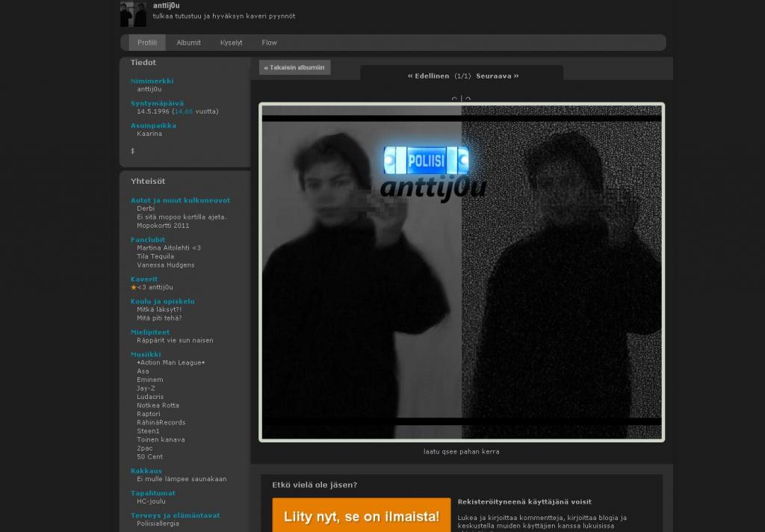Image resolution: width=765 pixels, height=532 pixels.
Task: Open the Eminem community
Action: tap(149, 380)
